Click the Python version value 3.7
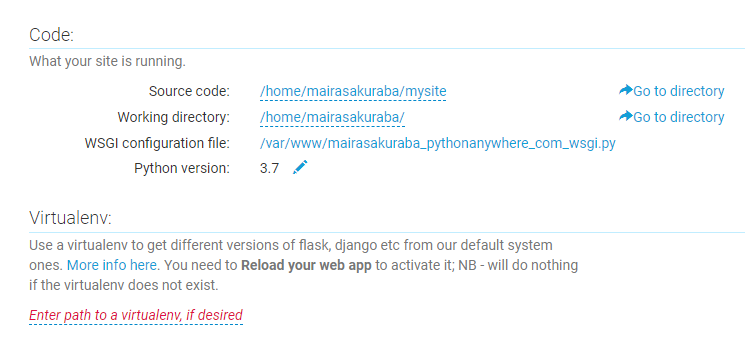Image resolution: width=745 pixels, height=363 pixels. (x=269, y=168)
